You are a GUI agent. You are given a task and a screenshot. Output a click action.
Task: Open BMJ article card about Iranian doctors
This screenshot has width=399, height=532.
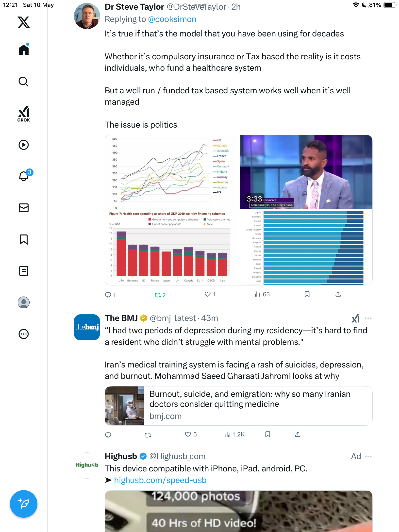(238, 406)
